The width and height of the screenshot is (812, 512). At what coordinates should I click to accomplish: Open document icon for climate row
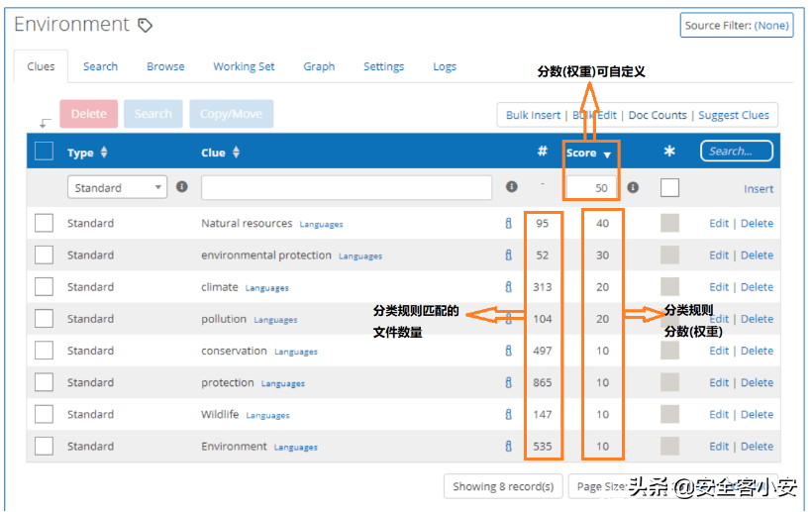point(509,287)
